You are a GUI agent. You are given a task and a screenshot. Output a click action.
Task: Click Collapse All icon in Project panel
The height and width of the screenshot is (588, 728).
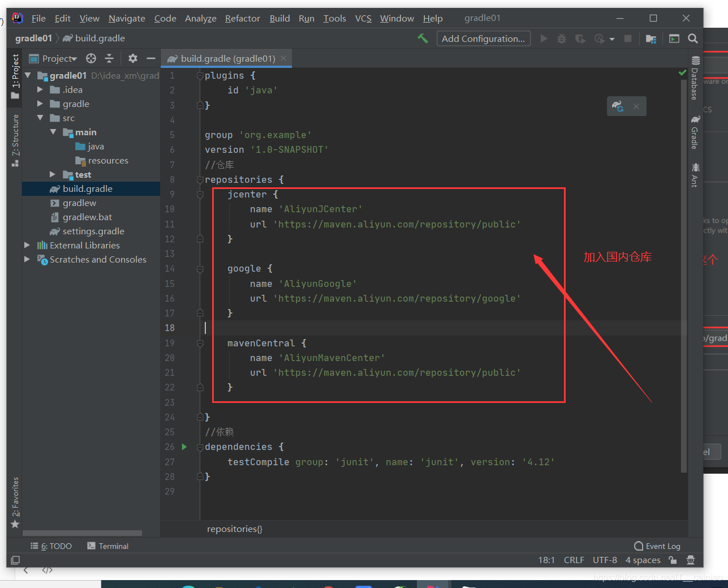tap(109, 58)
